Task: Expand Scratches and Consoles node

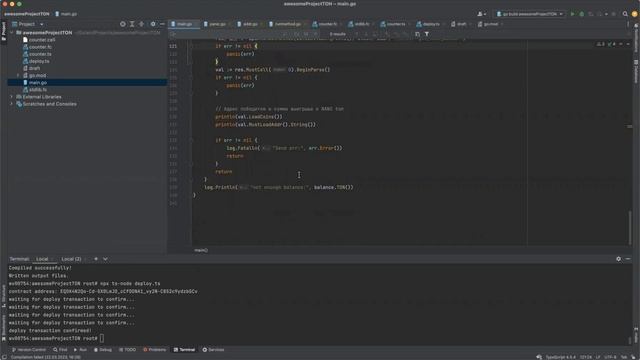Action: [x=11, y=104]
